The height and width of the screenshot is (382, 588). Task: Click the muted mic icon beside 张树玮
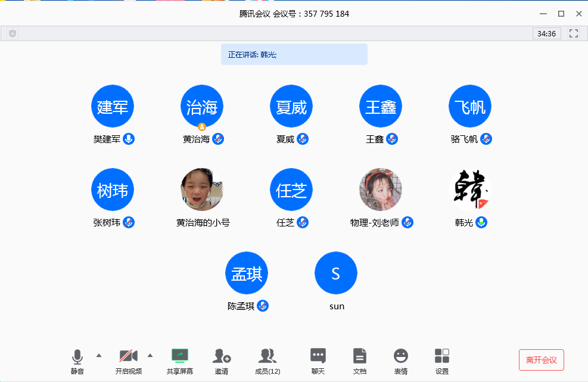tap(129, 222)
